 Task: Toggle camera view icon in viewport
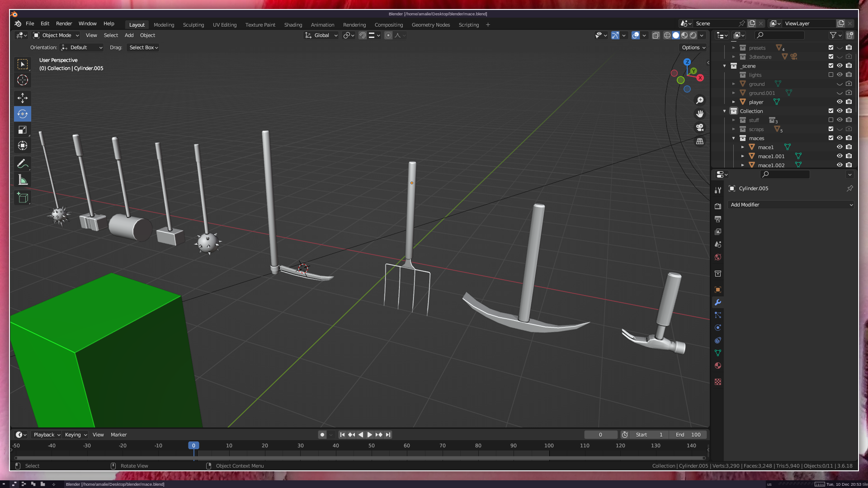coord(700,127)
